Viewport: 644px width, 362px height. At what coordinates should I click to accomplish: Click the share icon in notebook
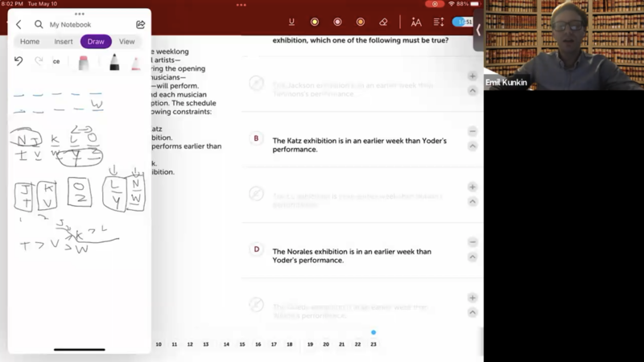tap(140, 25)
